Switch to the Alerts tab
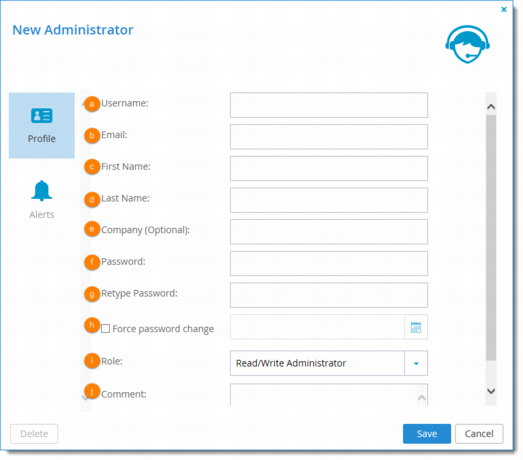 click(x=42, y=199)
